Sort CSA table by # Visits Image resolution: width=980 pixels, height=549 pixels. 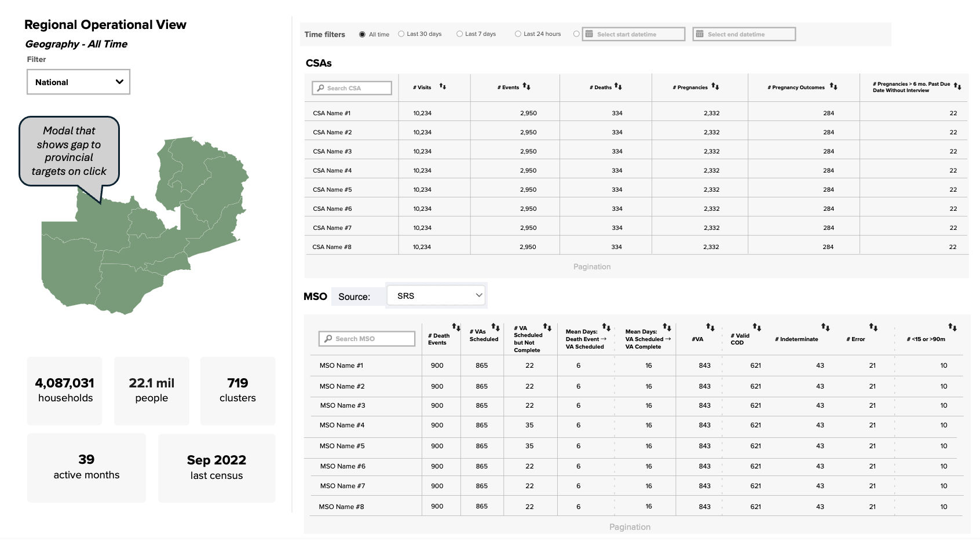pos(443,86)
